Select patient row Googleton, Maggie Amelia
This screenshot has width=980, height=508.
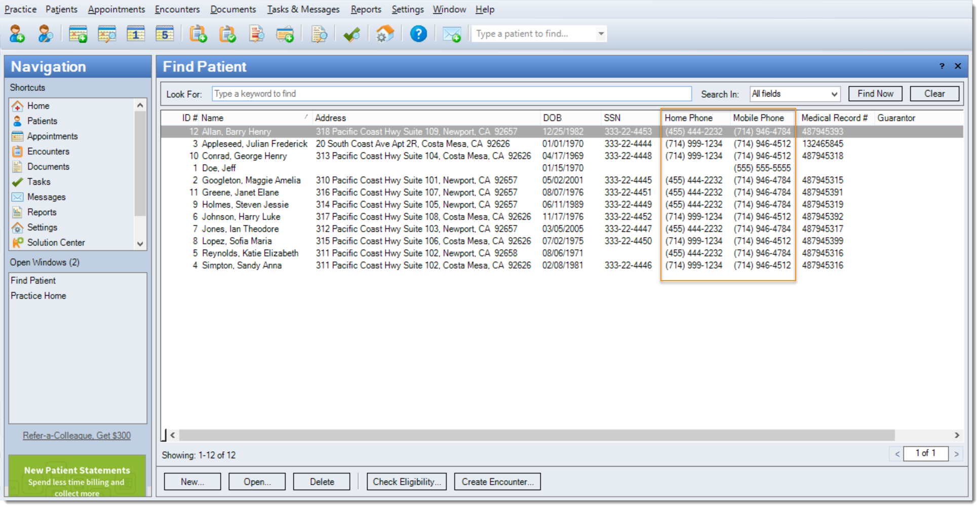(x=562, y=180)
